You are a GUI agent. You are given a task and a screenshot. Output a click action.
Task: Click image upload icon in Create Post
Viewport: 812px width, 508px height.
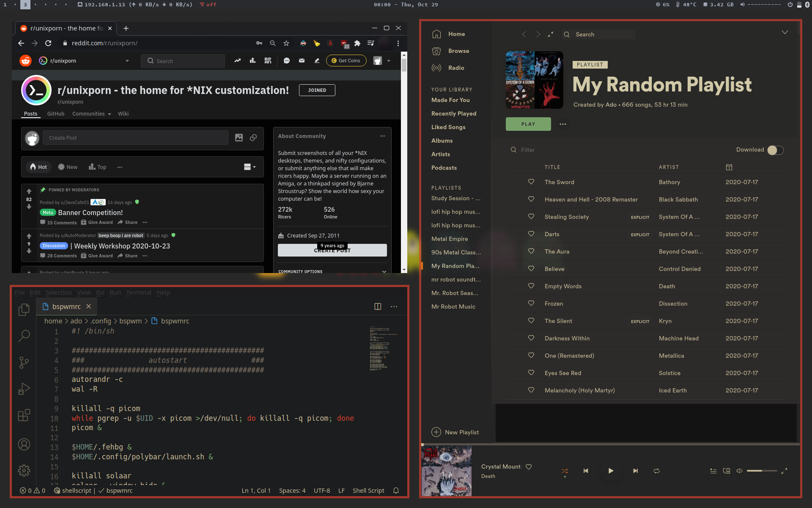tap(239, 138)
